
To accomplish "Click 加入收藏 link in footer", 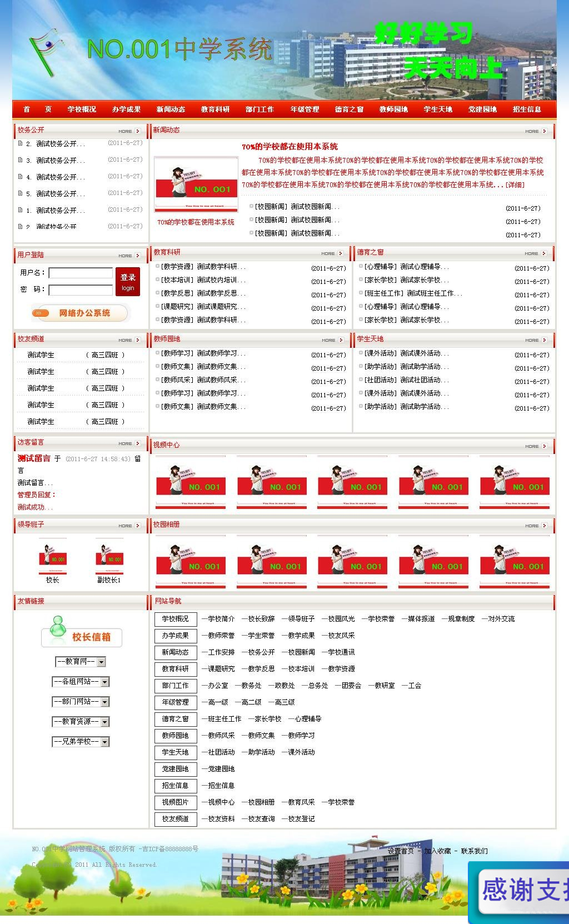I will [x=437, y=851].
